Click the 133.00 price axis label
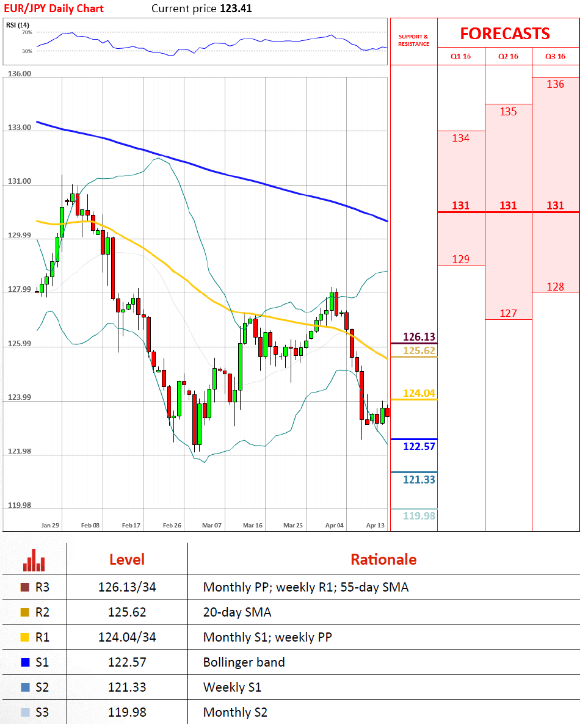Image resolution: width=588 pixels, height=724 pixels. pos(20,128)
